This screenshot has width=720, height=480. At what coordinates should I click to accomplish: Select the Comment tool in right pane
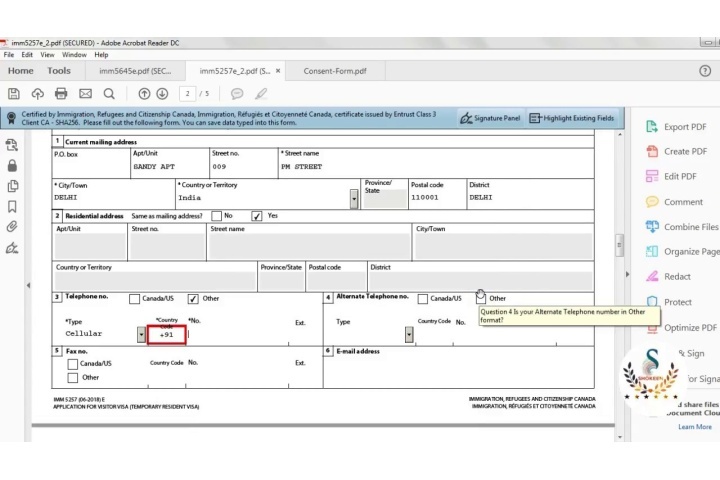point(674,202)
